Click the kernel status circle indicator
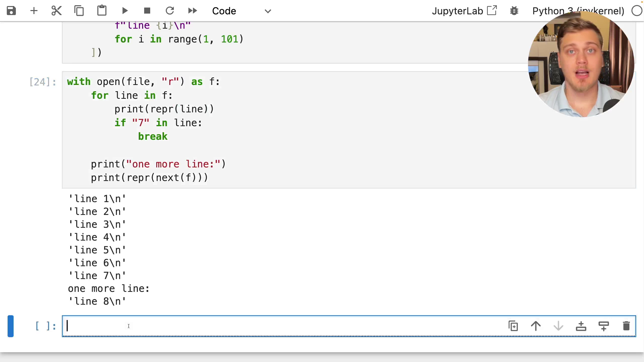 (637, 11)
